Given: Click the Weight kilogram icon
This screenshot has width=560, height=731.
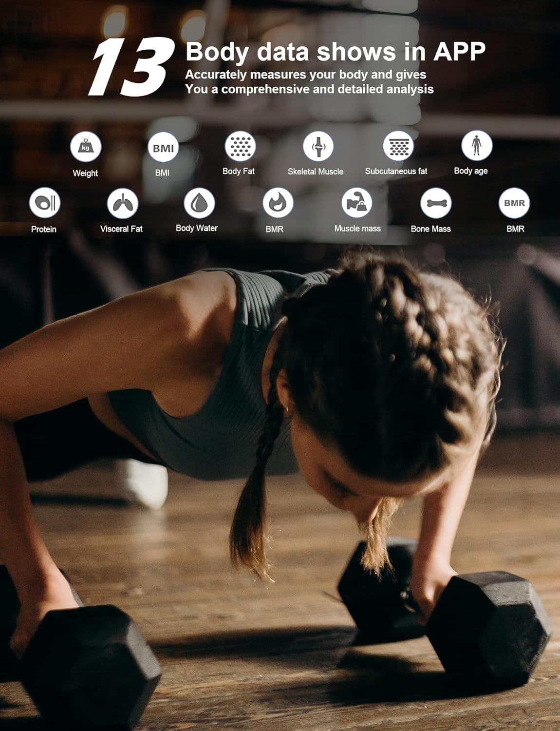Looking at the screenshot, I should 86,147.
